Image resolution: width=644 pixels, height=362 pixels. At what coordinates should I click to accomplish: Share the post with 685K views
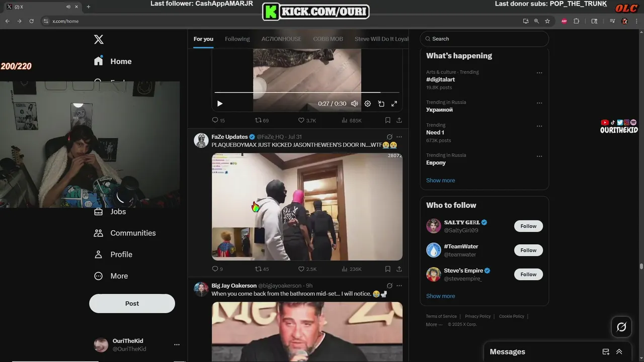tap(399, 120)
